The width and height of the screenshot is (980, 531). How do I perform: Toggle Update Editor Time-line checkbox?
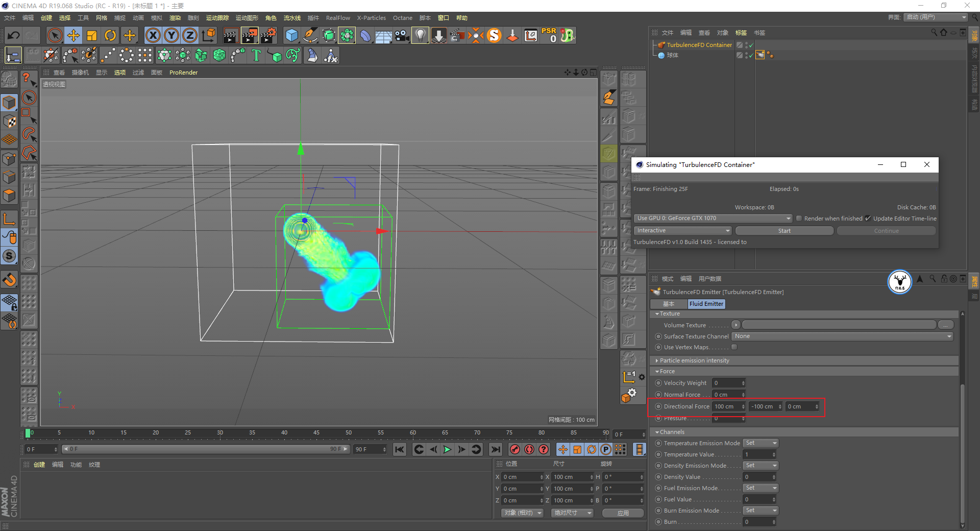coord(868,219)
